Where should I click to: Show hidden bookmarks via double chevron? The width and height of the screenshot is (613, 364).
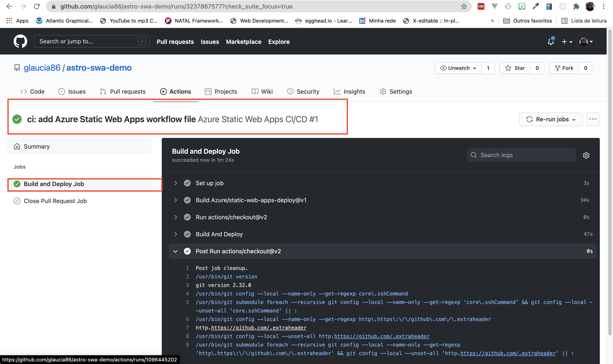pyautogui.click(x=492, y=21)
